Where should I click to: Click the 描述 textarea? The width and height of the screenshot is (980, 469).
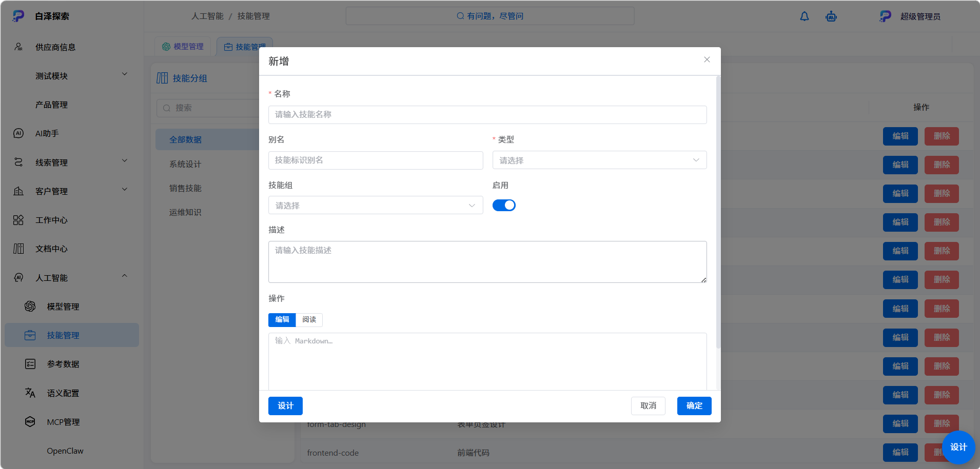pos(487,262)
